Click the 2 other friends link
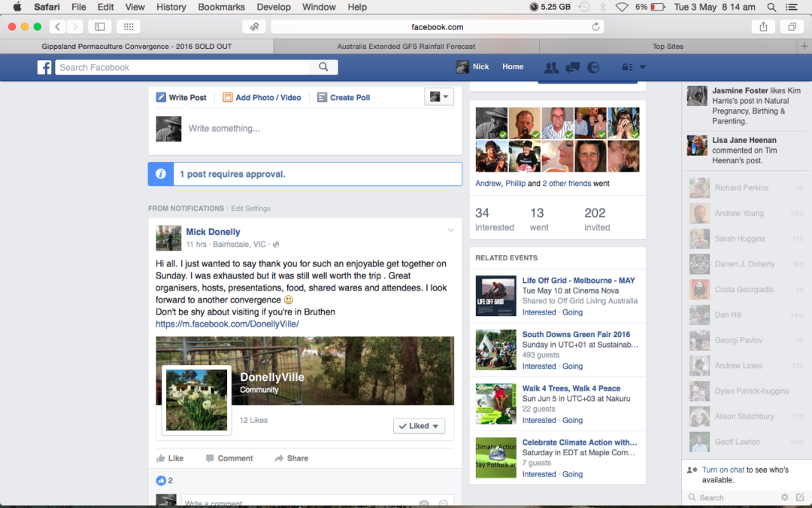The image size is (812, 508). [567, 184]
